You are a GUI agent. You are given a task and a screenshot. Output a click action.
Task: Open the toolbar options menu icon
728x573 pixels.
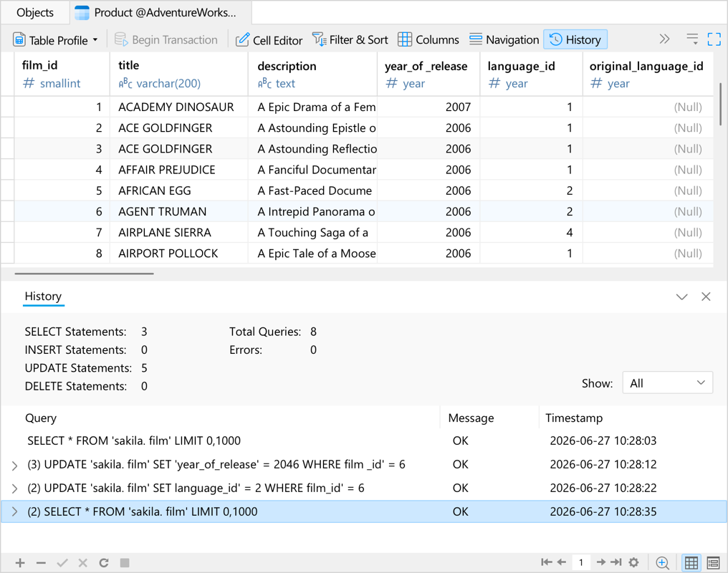(692, 39)
